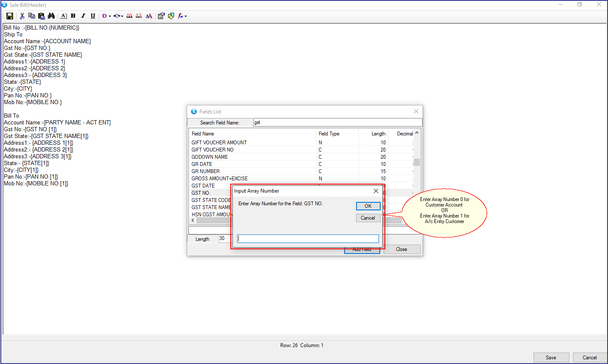This screenshot has width=608, height=364.
Task: Select GODOWN NAME field row
Action: click(x=301, y=157)
